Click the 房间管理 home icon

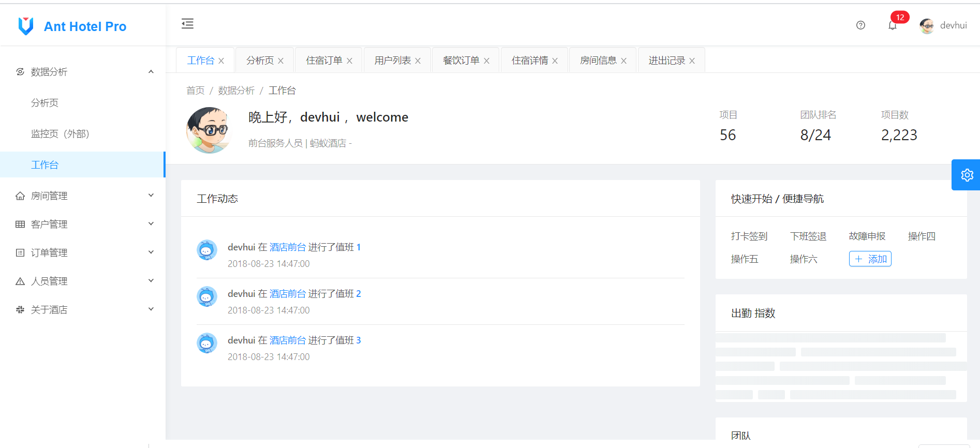coord(20,196)
